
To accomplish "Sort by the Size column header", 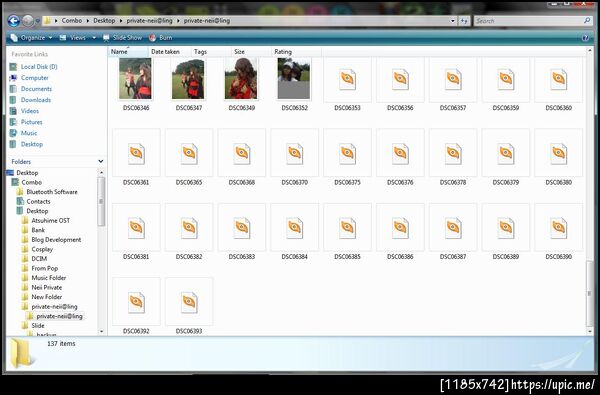I will click(251, 51).
